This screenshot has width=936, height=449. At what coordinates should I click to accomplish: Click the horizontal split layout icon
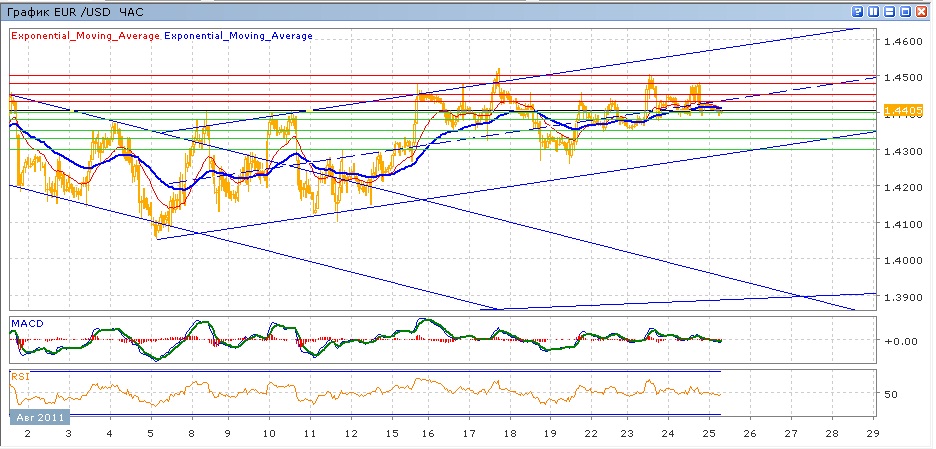point(889,11)
